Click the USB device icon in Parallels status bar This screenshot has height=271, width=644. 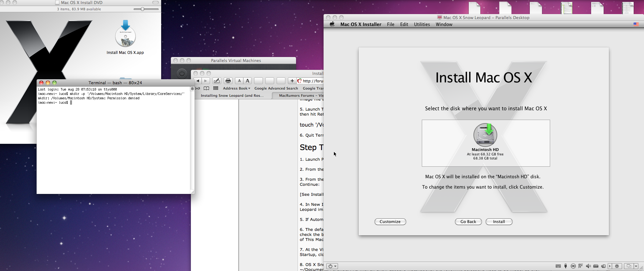[565, 266]
